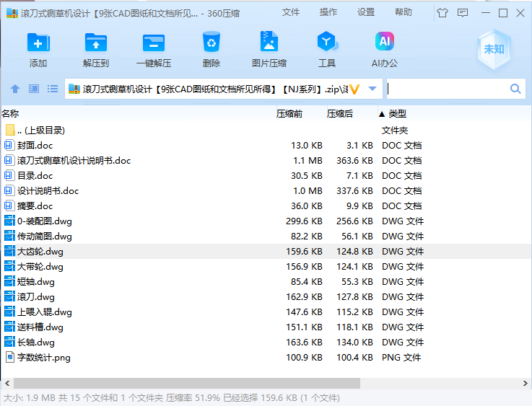Click the PNG 文件 type cell
Image resolution: width=532 pixels, height=406 pixels.
tap(401, 357)
